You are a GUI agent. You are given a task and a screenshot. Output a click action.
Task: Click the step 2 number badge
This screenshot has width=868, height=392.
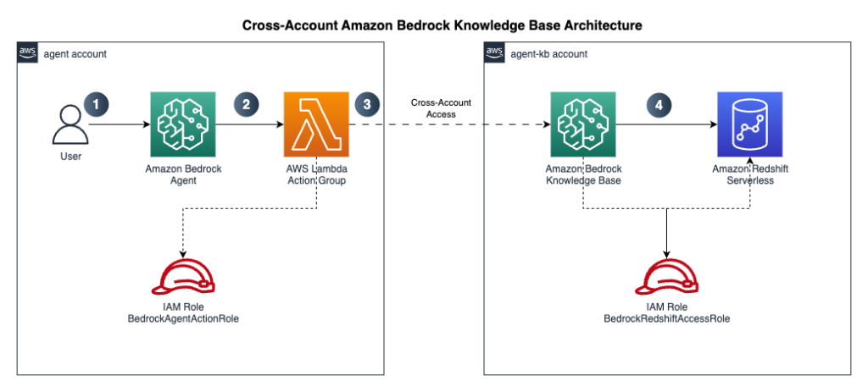point(246,104)
